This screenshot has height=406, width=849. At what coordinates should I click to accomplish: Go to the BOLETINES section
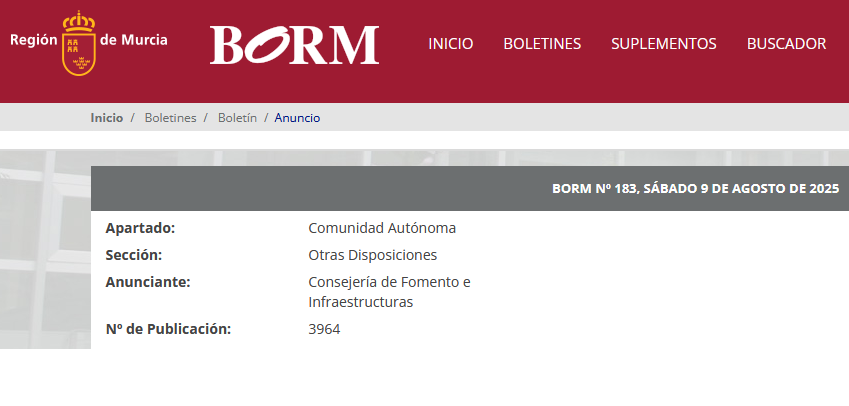[542, 44]
